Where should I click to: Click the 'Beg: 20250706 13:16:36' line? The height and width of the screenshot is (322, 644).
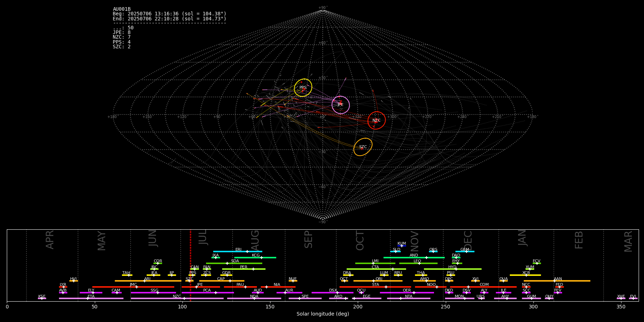click(x=170, y=14)
